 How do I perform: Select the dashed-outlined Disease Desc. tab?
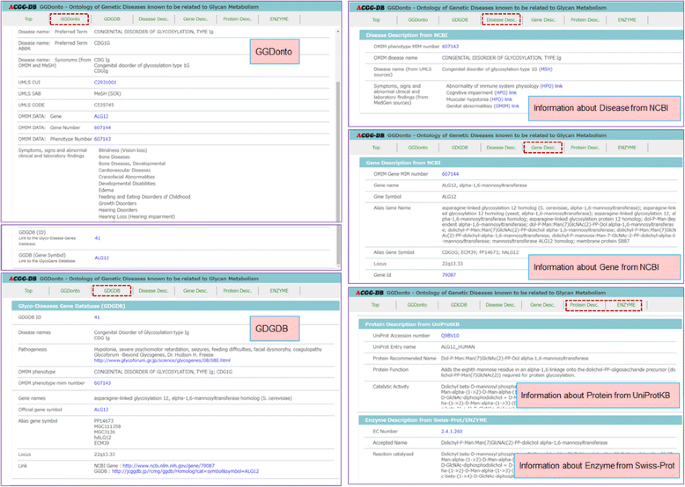click(501, 19)
